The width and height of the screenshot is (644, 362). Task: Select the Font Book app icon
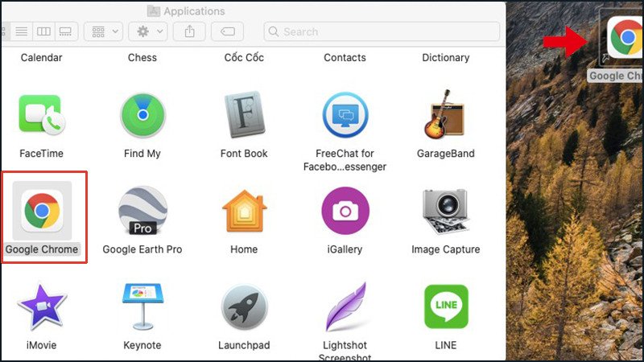[245, 114]
